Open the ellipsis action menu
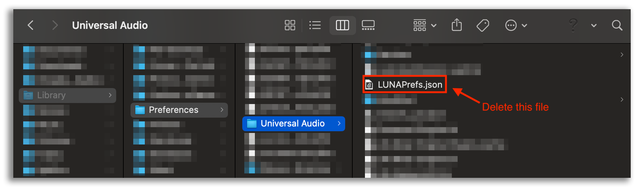 (516, 25)
